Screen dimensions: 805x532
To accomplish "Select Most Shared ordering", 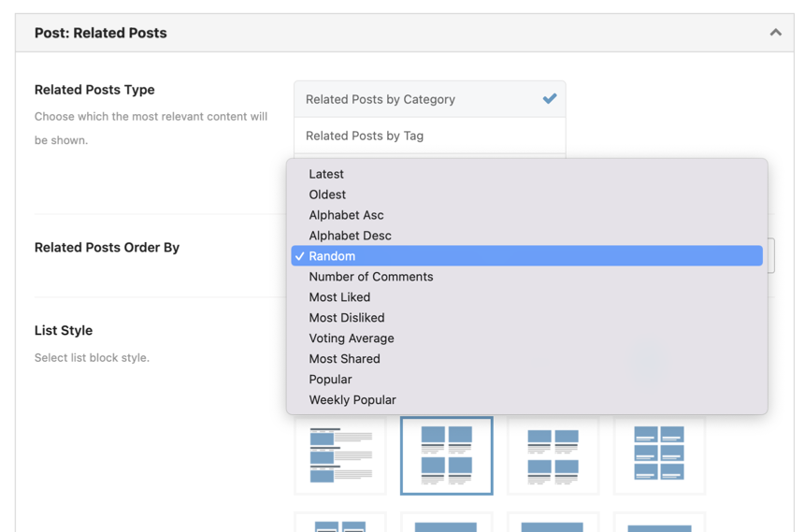I will [x=526, y=359].
